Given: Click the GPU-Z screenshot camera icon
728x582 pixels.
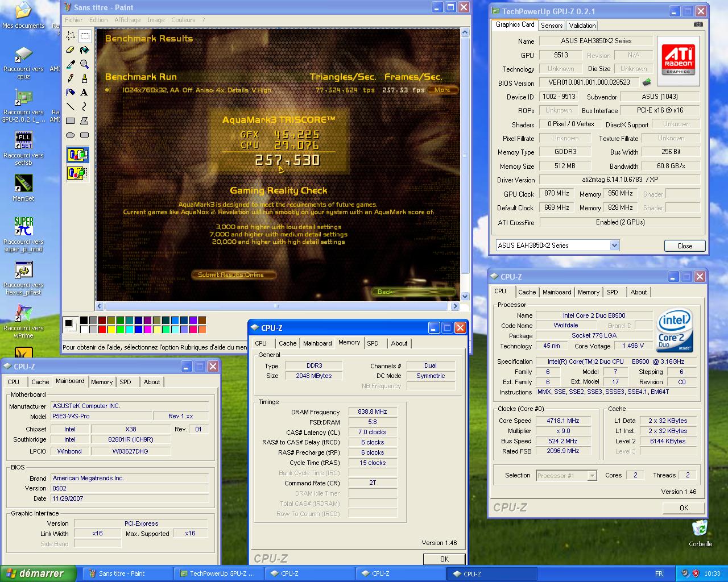Looking at the screenshot, I should point(698,24).
